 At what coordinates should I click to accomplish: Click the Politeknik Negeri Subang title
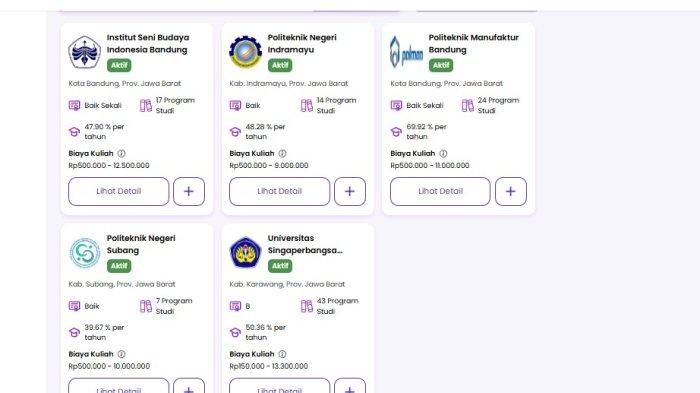point(141,244)
